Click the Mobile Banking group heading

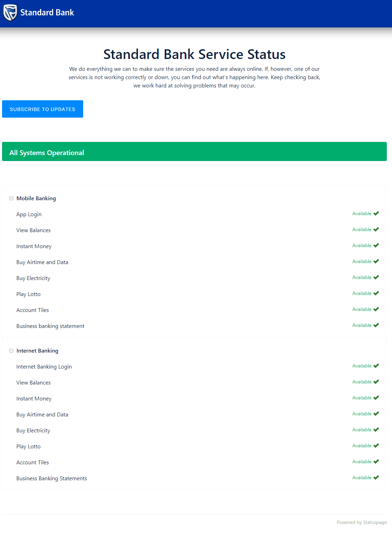pyautogui.click(x=36, y=198)
